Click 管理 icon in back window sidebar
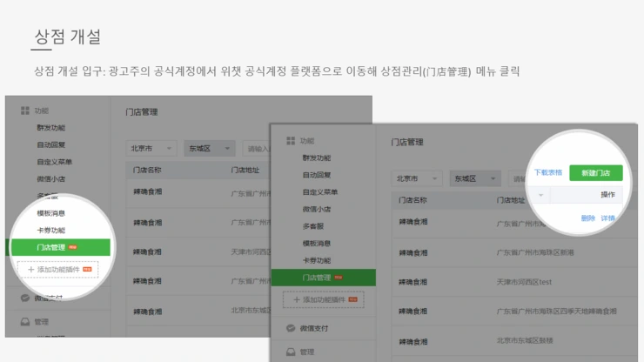Screen dimensions: 644x362 (x=25, y=322)
